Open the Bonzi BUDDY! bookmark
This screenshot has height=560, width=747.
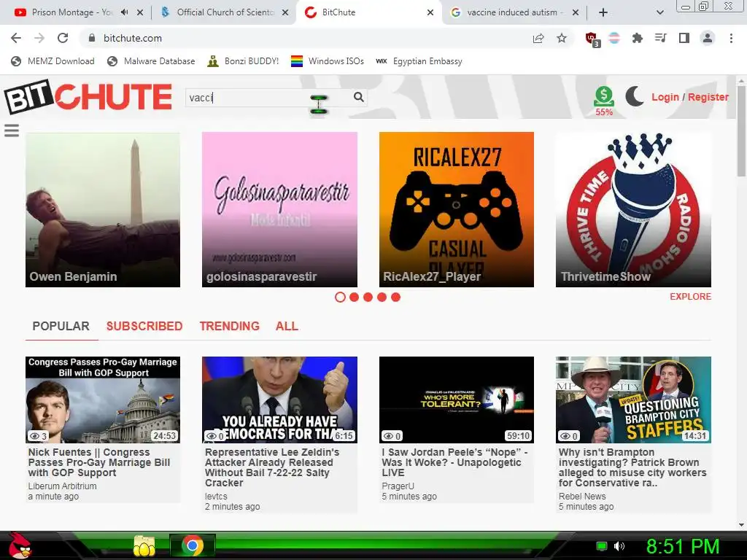pos(244,61)
